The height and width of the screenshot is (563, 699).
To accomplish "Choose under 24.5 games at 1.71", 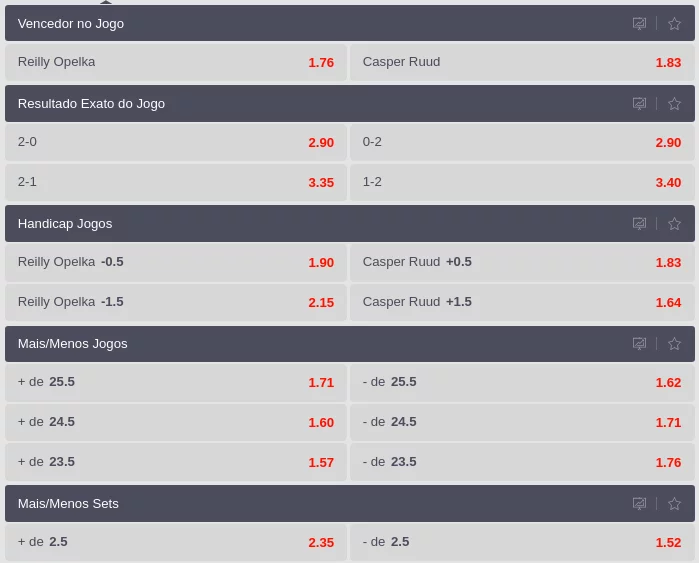I will (x=522, y=422).
